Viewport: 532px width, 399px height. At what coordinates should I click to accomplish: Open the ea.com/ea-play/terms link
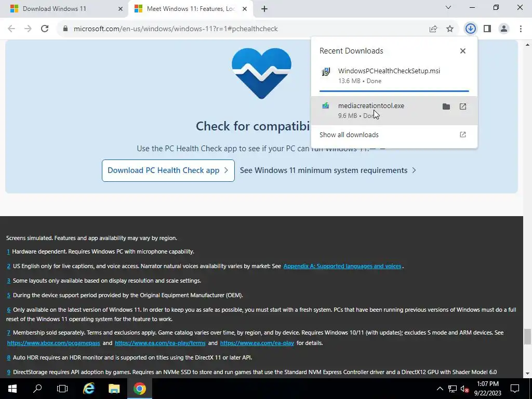click(160, 343)
